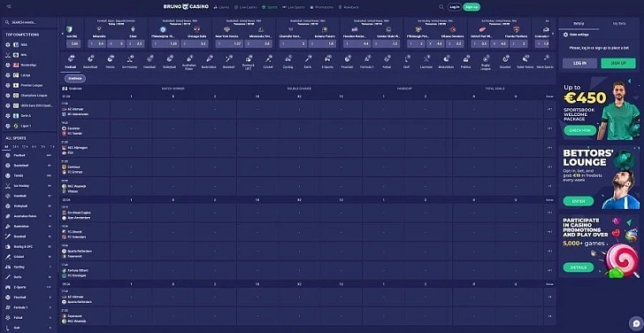Filter All Sports by 24 h
This screenshot has width=644, height=333.
15,147
